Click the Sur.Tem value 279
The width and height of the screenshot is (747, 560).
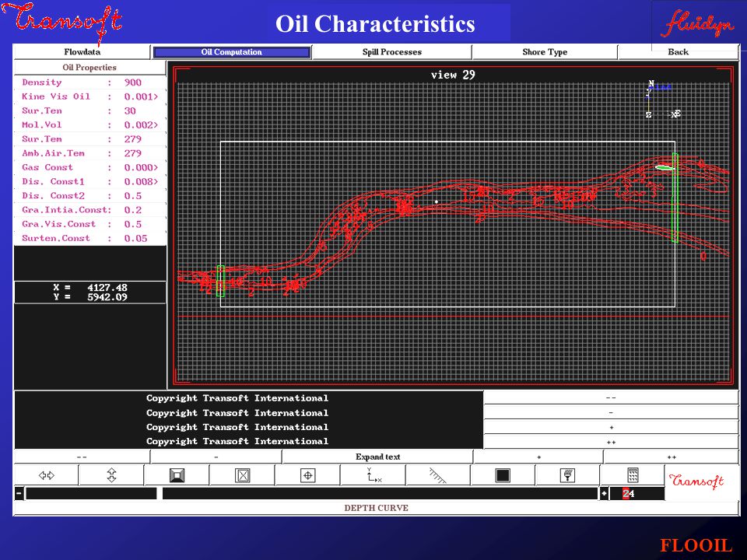133,139
